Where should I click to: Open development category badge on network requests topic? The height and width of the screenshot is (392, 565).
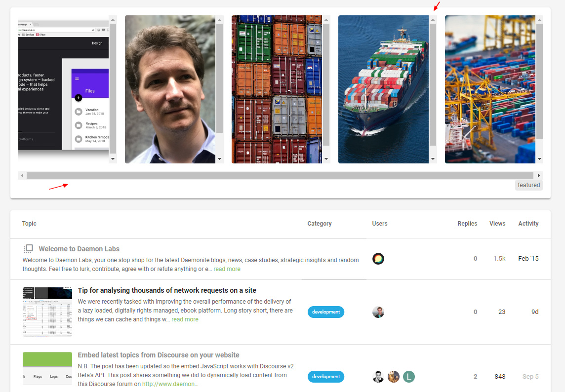(x=326, y=312)
